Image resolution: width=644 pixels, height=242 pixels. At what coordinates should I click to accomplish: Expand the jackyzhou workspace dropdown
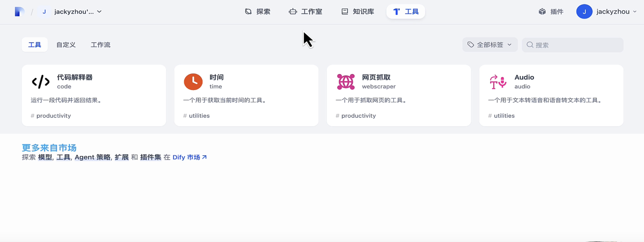(x=99, y=12)
